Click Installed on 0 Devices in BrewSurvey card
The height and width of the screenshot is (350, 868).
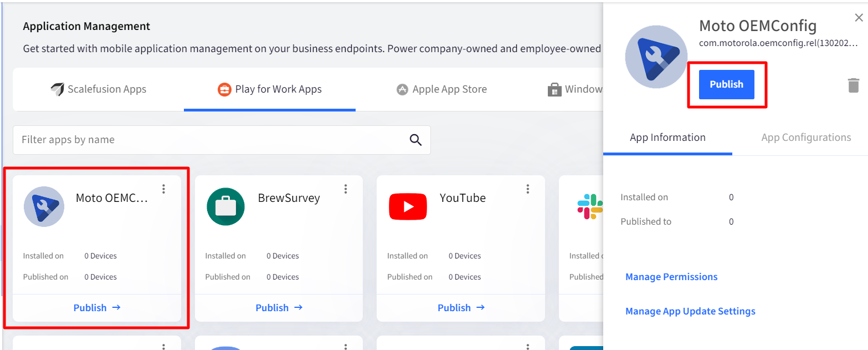click(x=252, y=256)
